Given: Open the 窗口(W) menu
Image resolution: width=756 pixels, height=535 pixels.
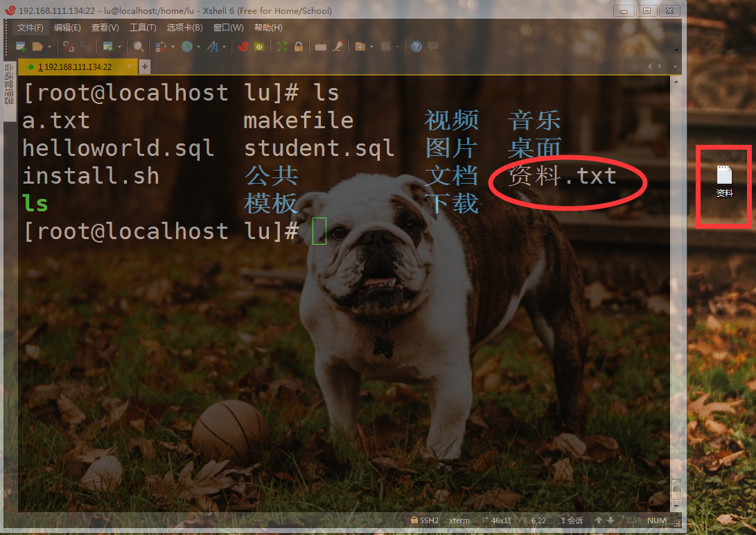Looking at the screenshot, I should click(228, 28).
